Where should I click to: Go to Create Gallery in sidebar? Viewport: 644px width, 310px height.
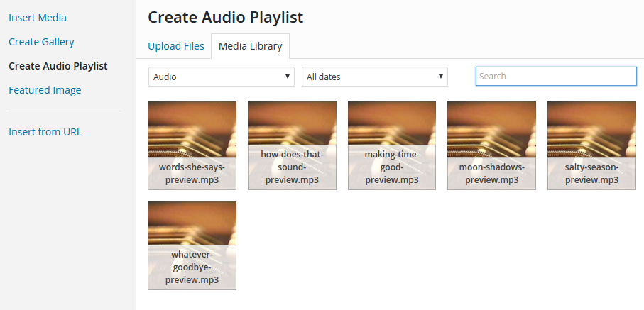tap(41, 42)
